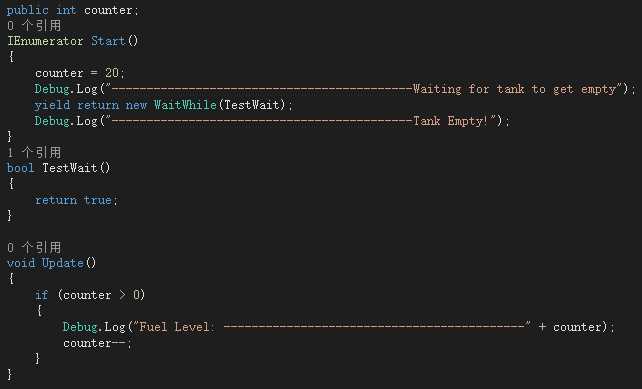Place cursor on 'counter = 20' line

click(80, 73)
